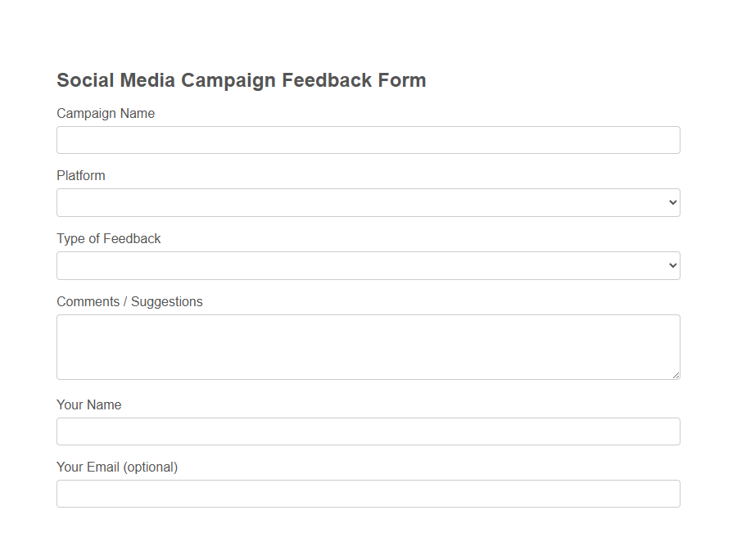
Task: Select the empty Platform combo box
Action: click(x=368, y=201)
